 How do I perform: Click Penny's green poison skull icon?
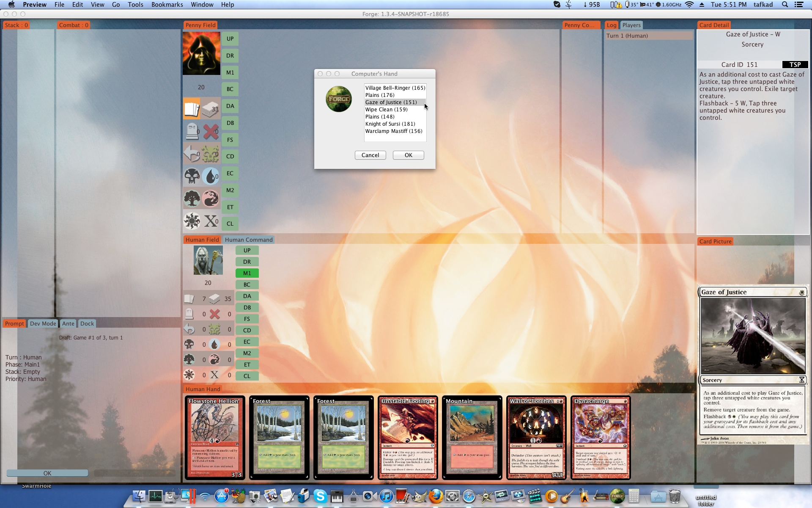[x=210, y=154]
